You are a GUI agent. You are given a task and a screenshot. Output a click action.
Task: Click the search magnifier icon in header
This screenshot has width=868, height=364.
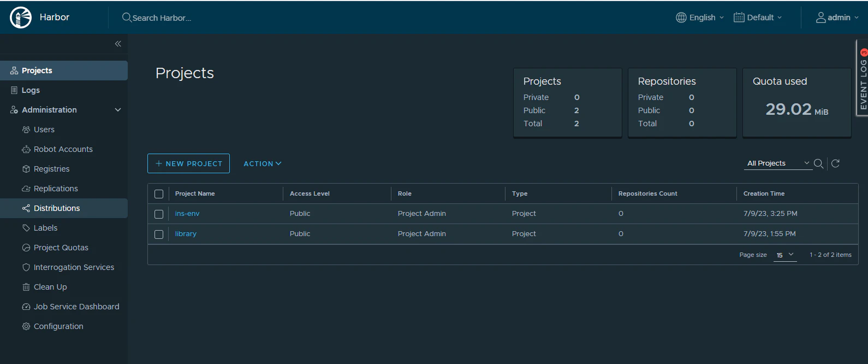(127, 17)
